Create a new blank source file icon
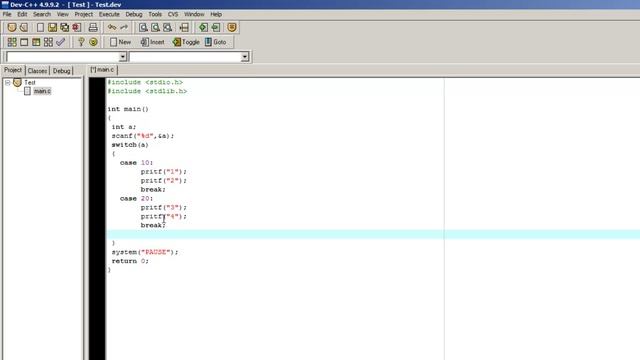Image resolution: width=640 pixels, height=360 pixels. coord(40,27)
